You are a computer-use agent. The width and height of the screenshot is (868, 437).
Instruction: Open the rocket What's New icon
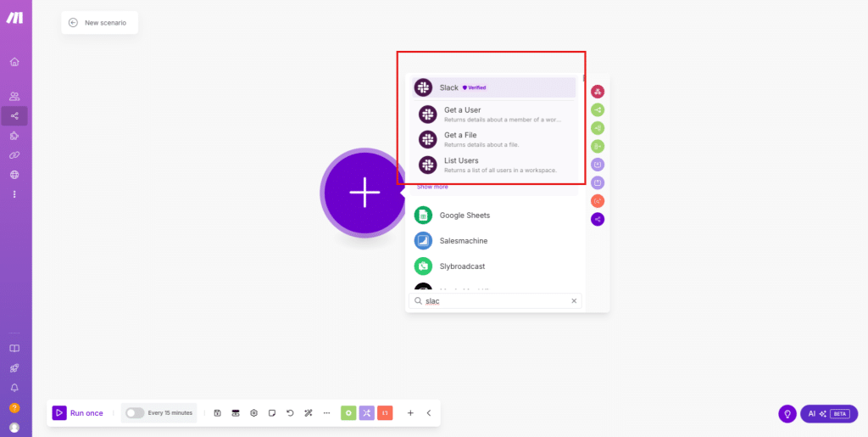14,368
